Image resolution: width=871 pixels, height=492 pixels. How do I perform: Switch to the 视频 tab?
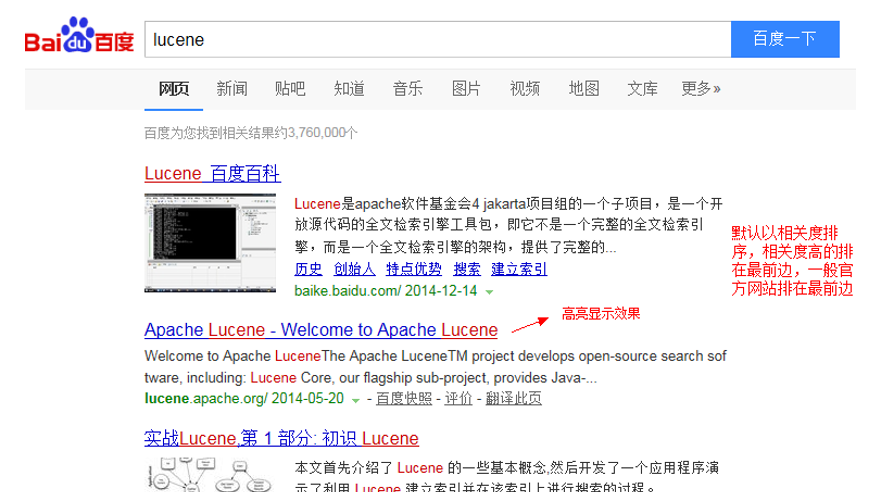tap(525, 89)
